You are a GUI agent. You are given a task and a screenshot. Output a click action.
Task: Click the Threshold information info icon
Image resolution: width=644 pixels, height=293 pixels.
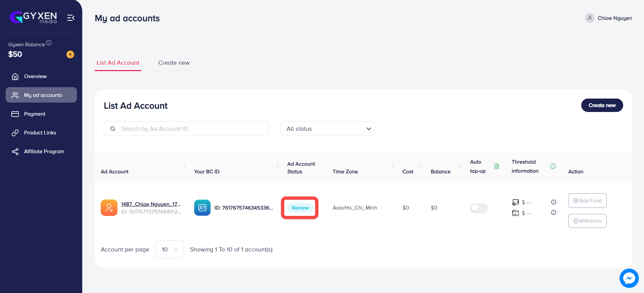[553, 166]
